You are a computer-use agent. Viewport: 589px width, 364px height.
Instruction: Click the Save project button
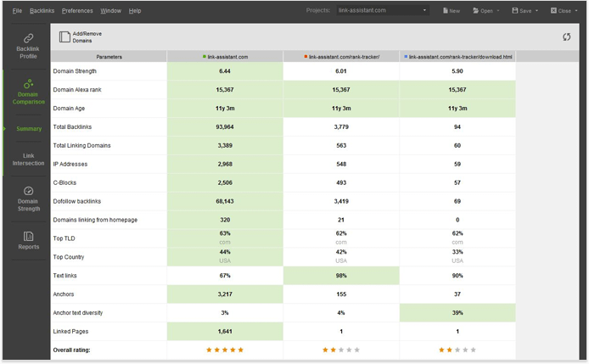click(522, 10)
